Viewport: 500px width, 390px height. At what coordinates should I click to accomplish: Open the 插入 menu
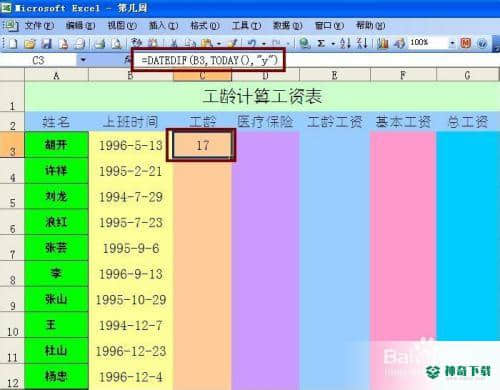163,26
